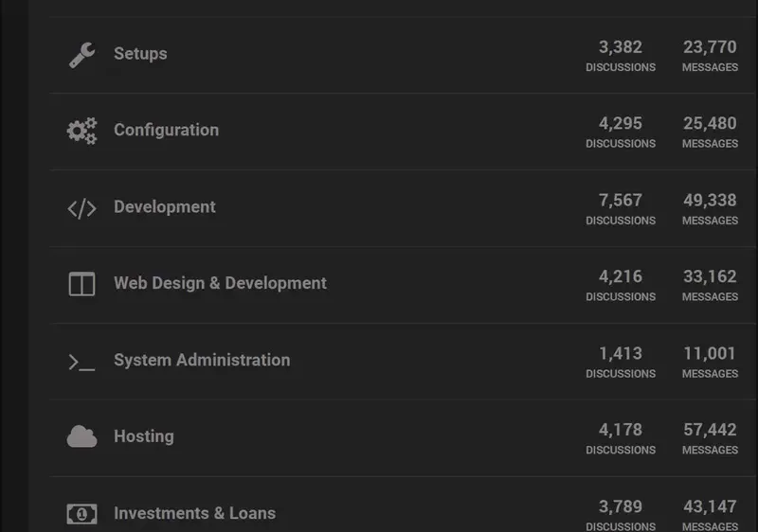Open the Development forum link
The height and width of the screenshot is (532, 758).
point(164,207)
